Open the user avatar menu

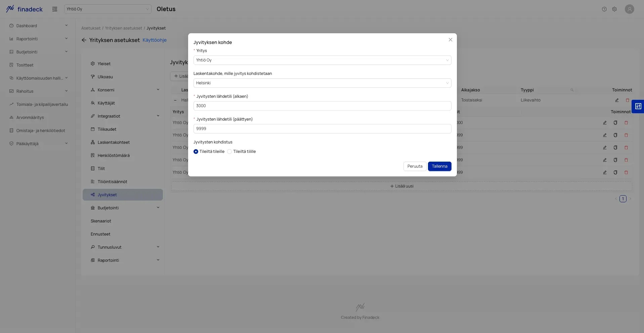[x=630, y=9]
